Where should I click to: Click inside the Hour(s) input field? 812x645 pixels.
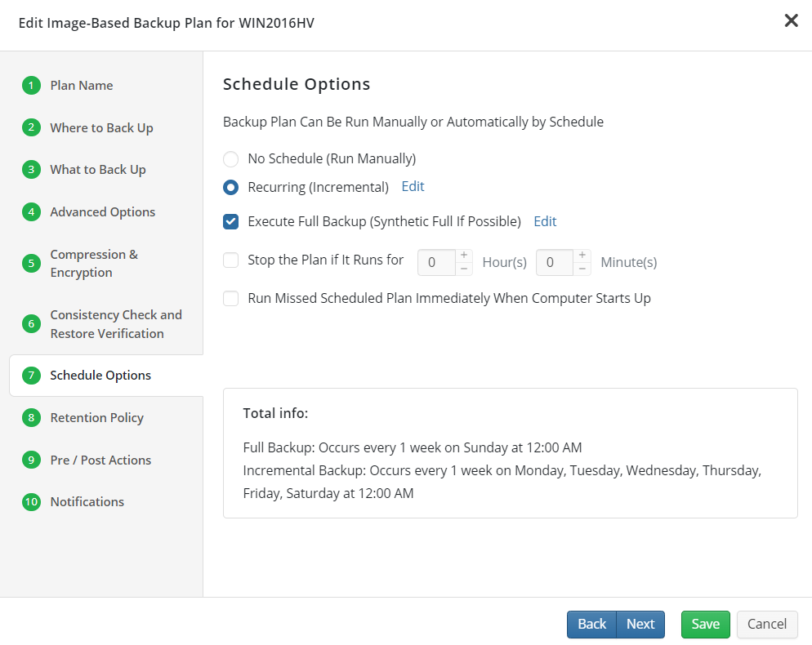pyautogui.click(x=436, y=262)
